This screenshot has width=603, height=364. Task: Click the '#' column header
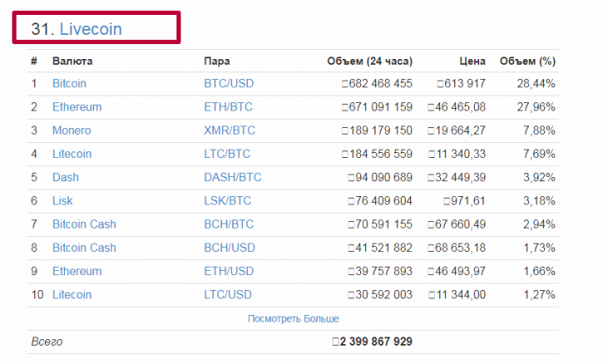pyautogui.click(x=34, y=61)
